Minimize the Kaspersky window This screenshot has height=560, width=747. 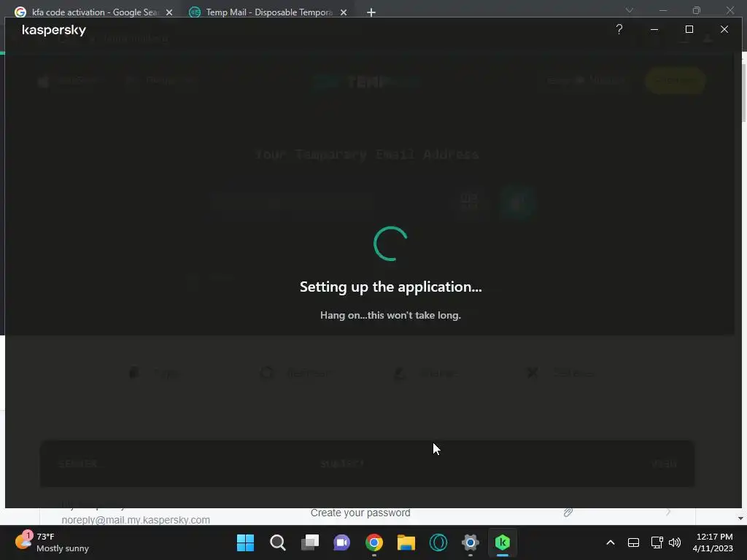654,29
